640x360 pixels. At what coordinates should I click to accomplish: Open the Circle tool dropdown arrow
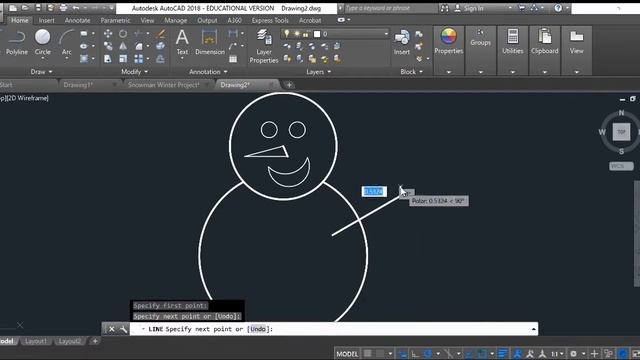pyautogui.click(x=42, y=58)
